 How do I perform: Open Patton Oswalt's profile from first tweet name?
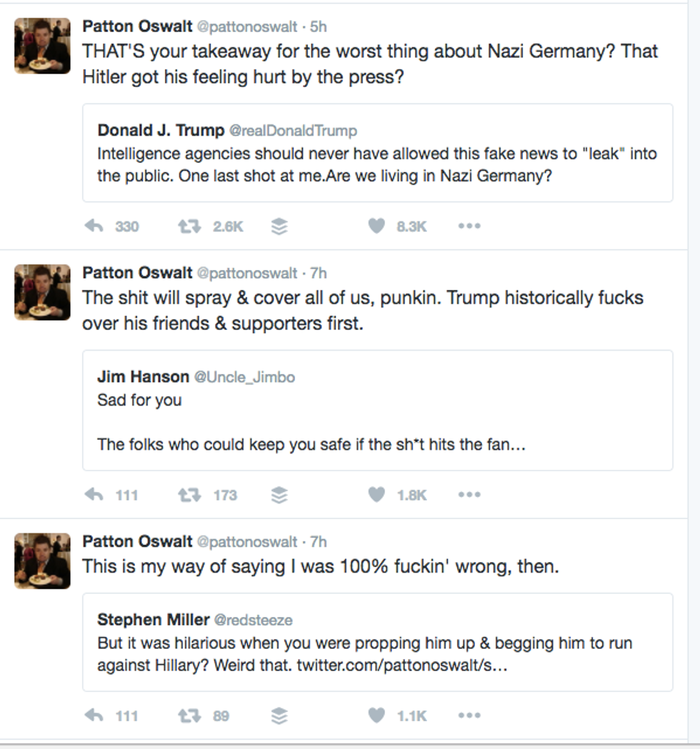137,26
